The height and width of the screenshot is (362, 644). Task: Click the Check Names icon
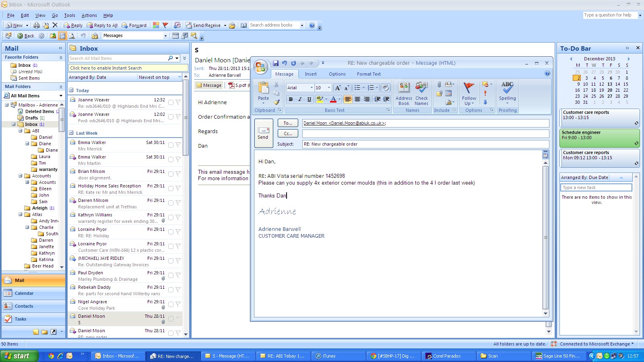coord(421,94)
